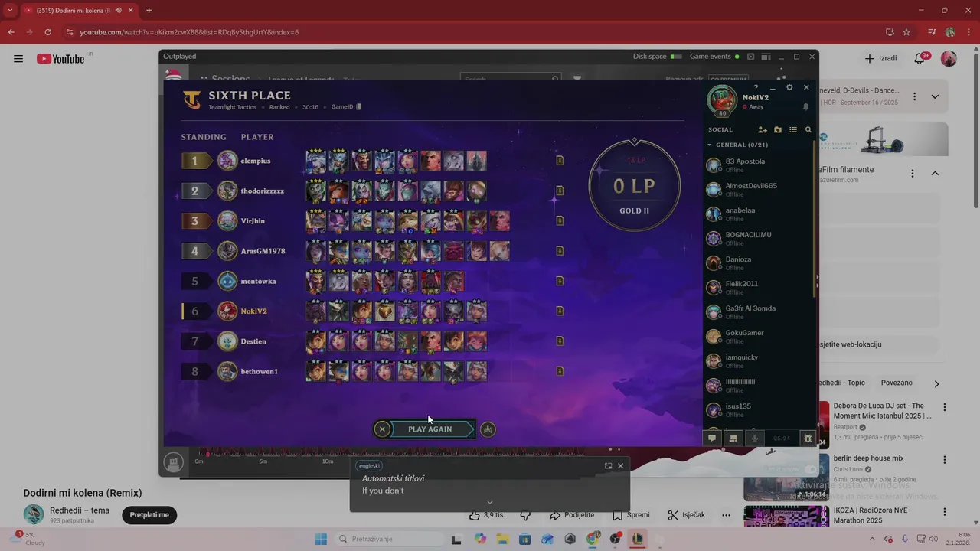Open the Windows Start menu
This screenshot has width=980, height=551.
click(x=321, y=539)
